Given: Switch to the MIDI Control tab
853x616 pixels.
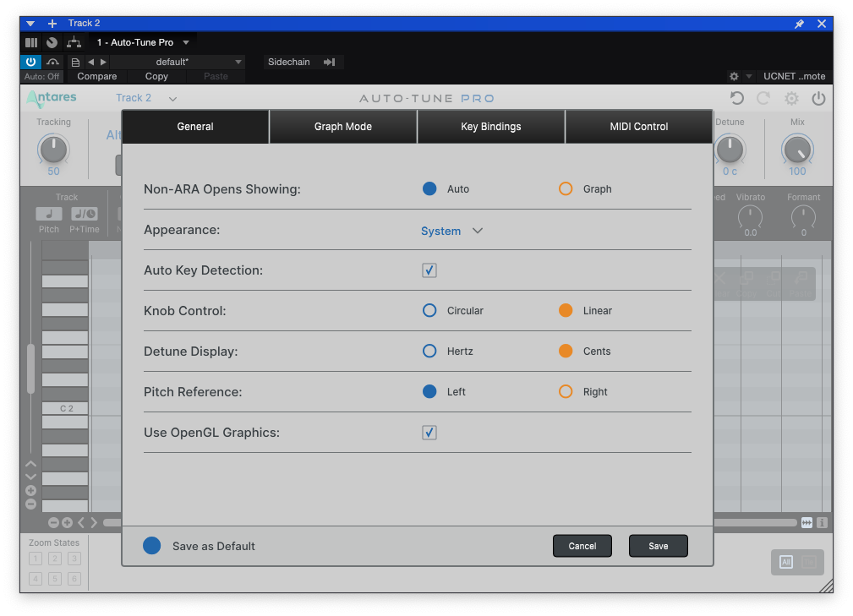Looking at the screenshot, I should [x=638, y=127].
